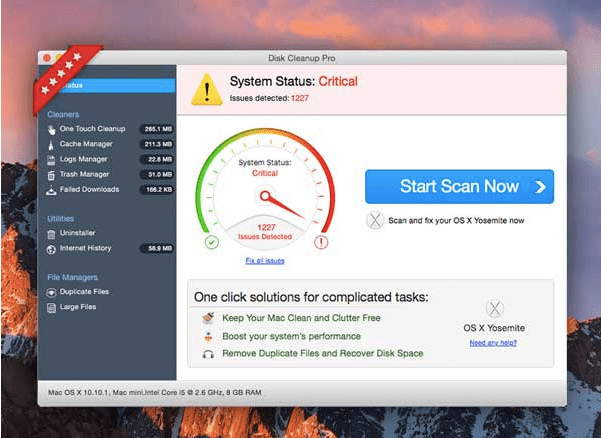Click the Boost performance rocket icon
Screen dimensions: 601x438
[208, 336]
